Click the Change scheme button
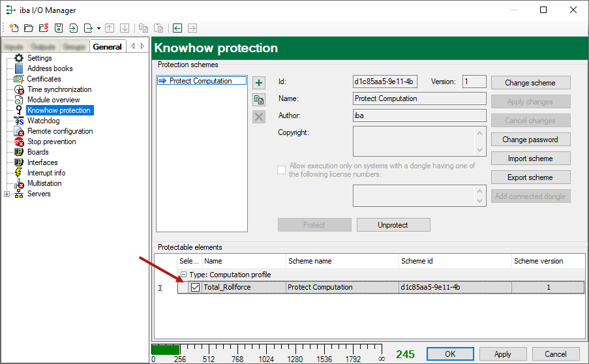The image size is (589, 364). point(530,83)
